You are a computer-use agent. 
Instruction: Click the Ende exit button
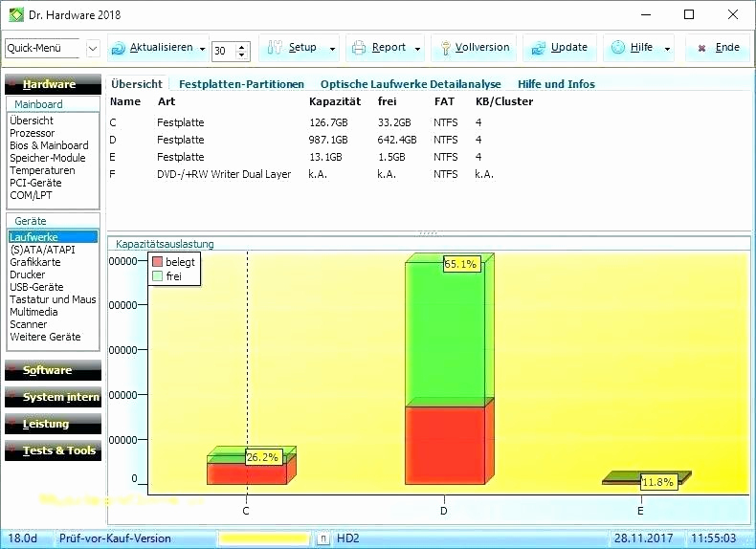pyautogui.click(x=718, y=48)
